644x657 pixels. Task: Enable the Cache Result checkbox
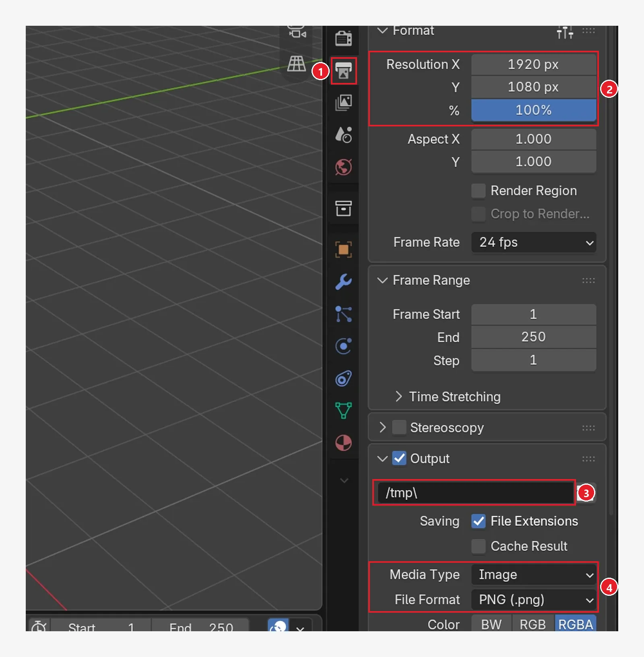478,546
